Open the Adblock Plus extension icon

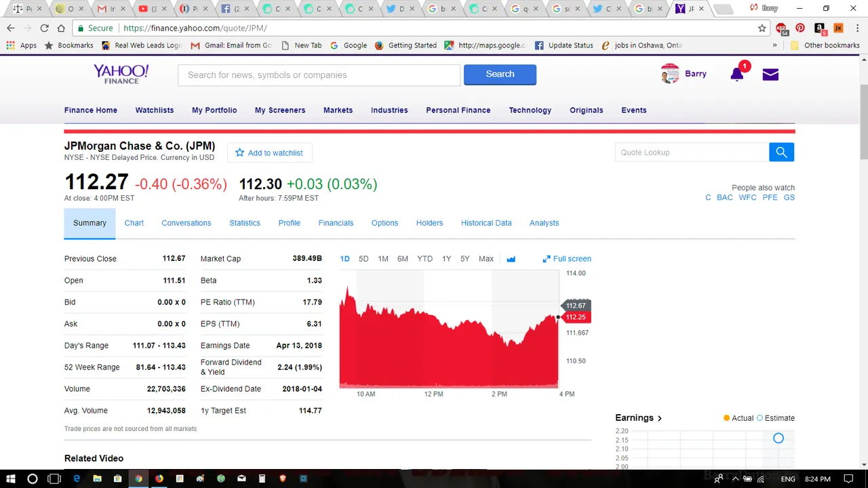[x=782, y=28]
